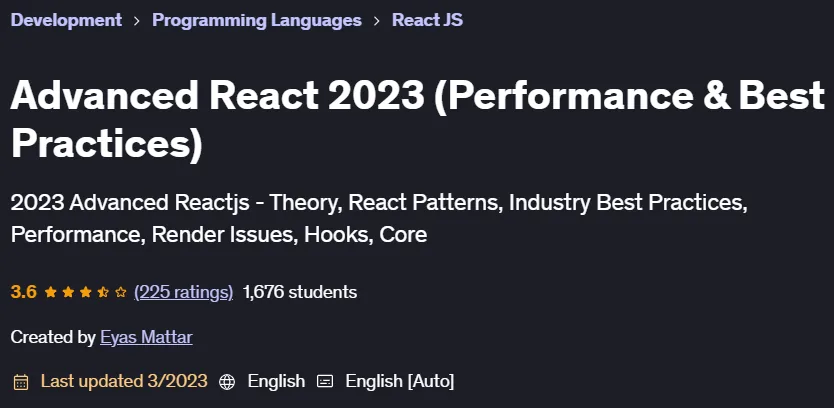Click the breadcrumb chevron before React JS
This screenshot has width=834, height=408.
[x=377, y=21]
